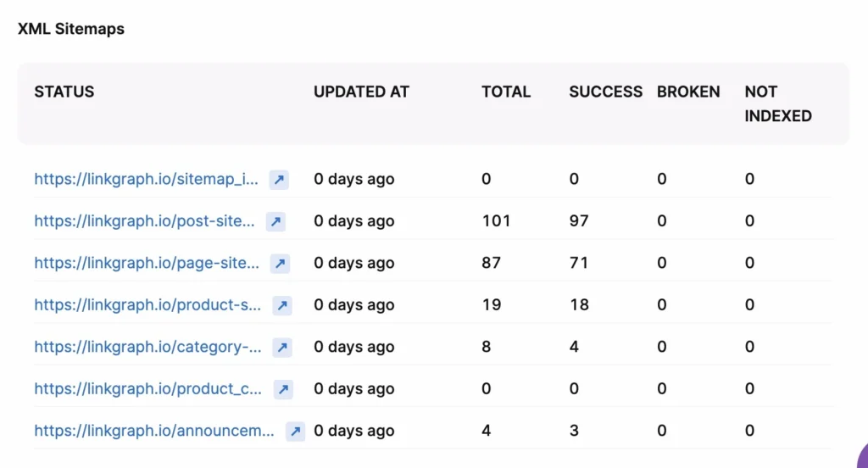Click external link icon beside post-sitemap URL
The width and height of the screenshot is (868, 468).
[x=275, y=221]
